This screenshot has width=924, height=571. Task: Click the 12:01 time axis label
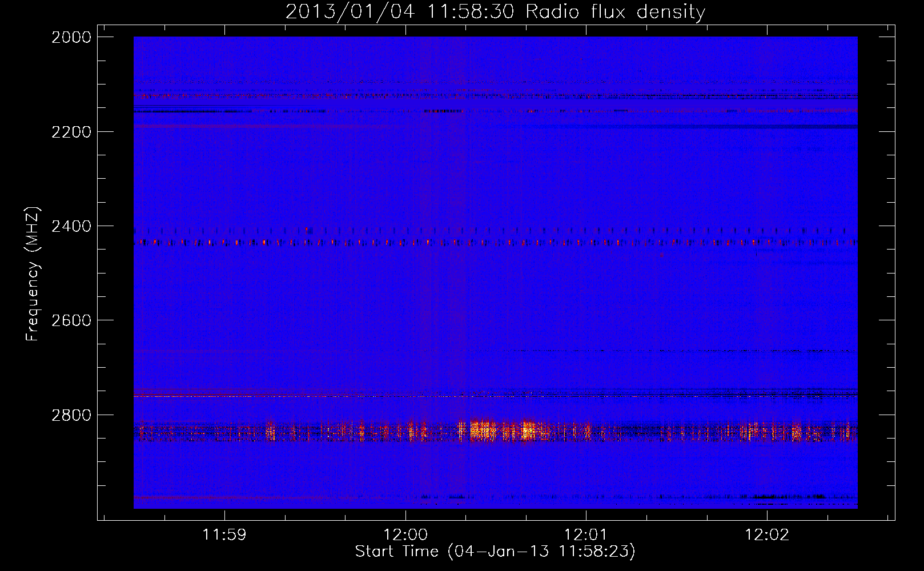coord(586,534)
